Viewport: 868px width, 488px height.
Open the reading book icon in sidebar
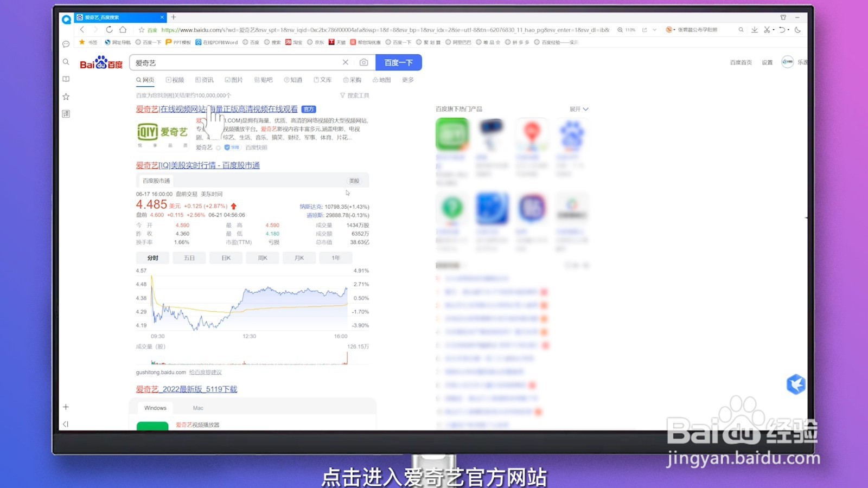66,79
